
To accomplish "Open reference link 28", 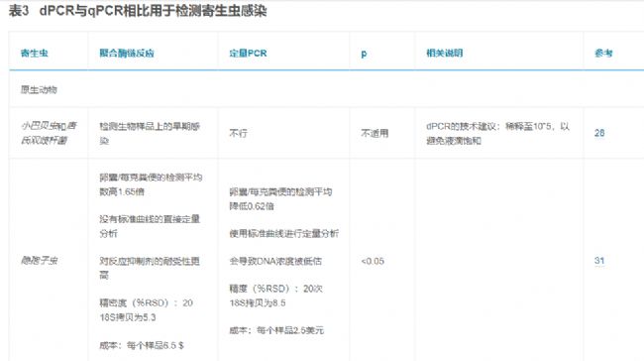I will pyautogui.click(x=599, y=133).
